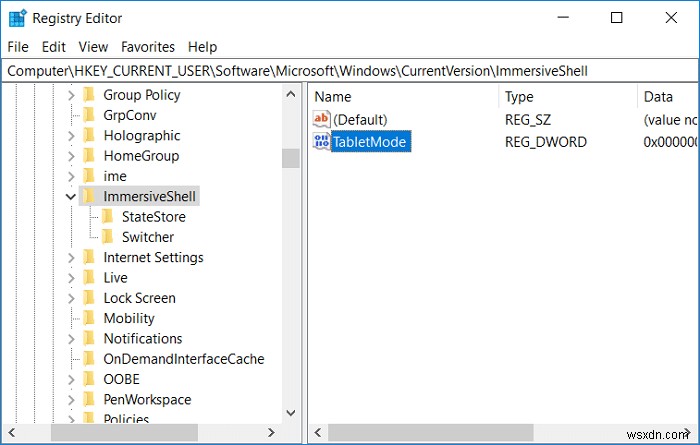This screenshot has width=700, height=445.
Task: Click the tree pane vertical scrollbar thumb
Action: 291,158
